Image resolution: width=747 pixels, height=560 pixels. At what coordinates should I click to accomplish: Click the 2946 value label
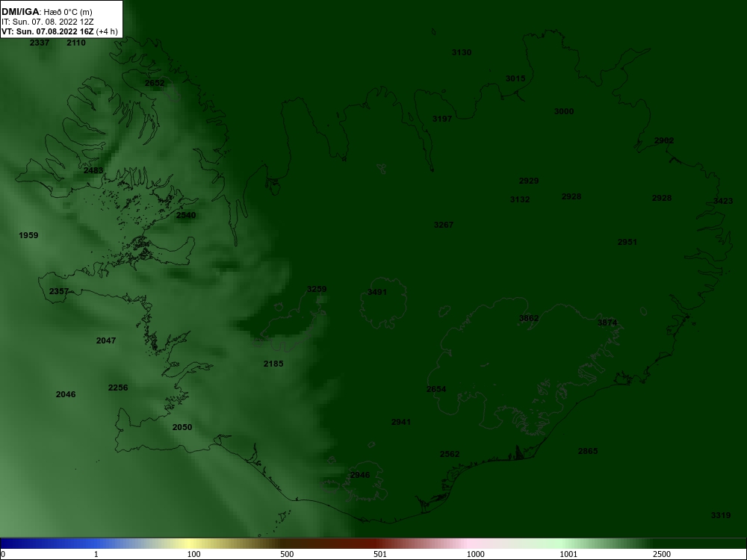coord(360,475)
